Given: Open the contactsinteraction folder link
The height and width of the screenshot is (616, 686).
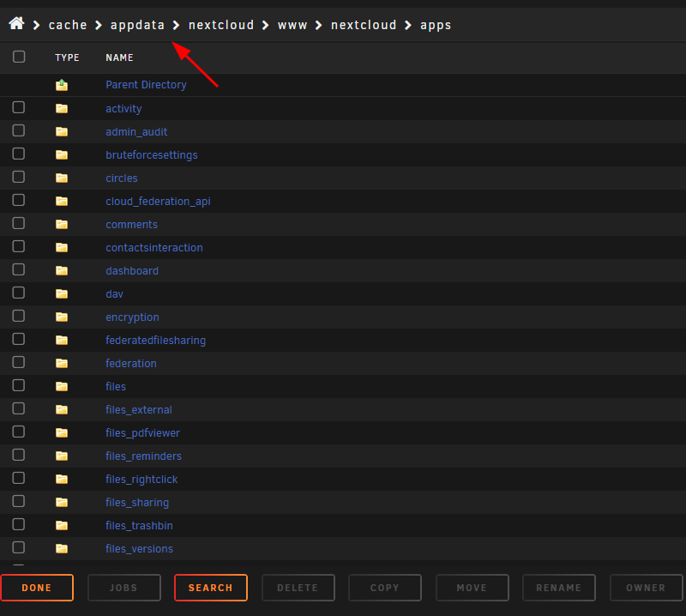Looking at the screenshot, I should pyautogui.click(x=154, y=248).
